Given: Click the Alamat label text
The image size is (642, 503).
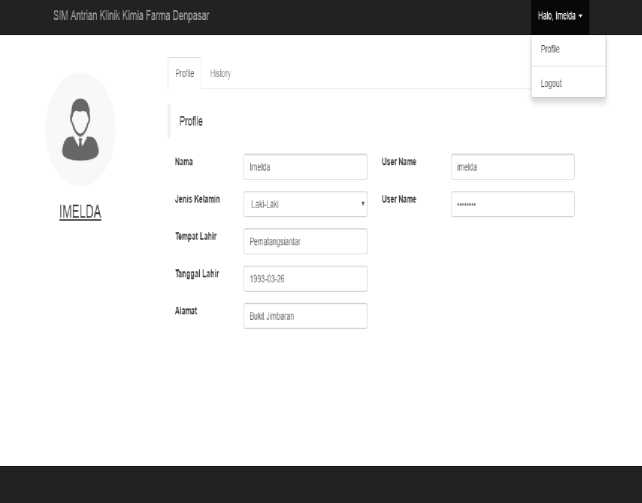Looking at the screenshot, I should coord(186,311).
